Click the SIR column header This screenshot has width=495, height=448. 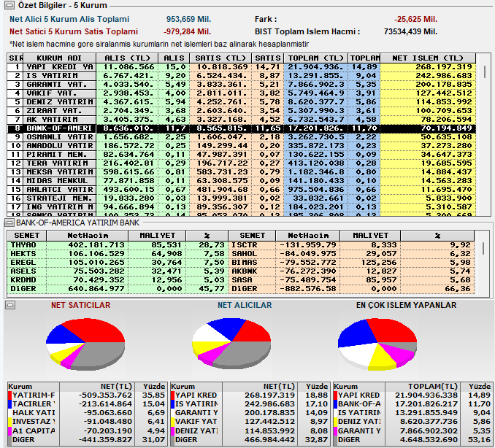pyautogui.click(x=15, y=58)
